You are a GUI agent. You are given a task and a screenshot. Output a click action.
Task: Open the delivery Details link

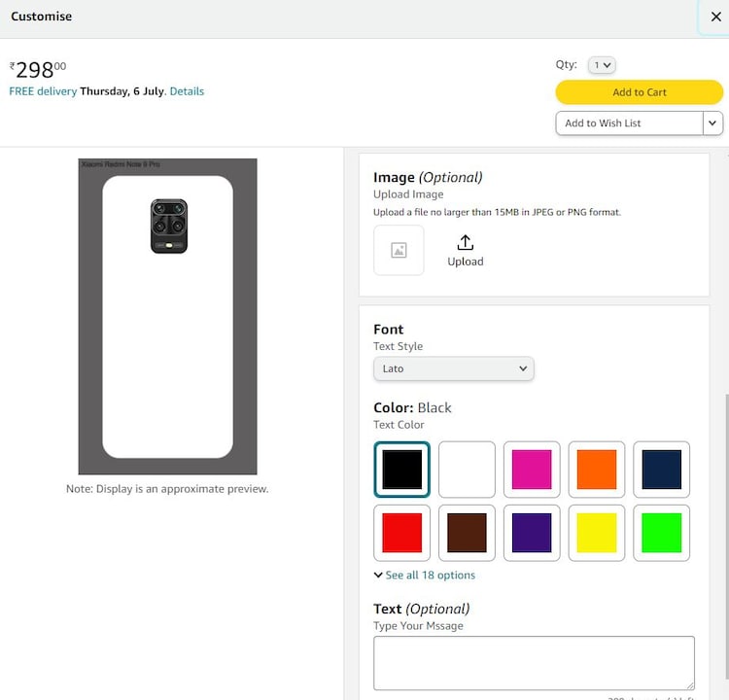coord(187,91)
